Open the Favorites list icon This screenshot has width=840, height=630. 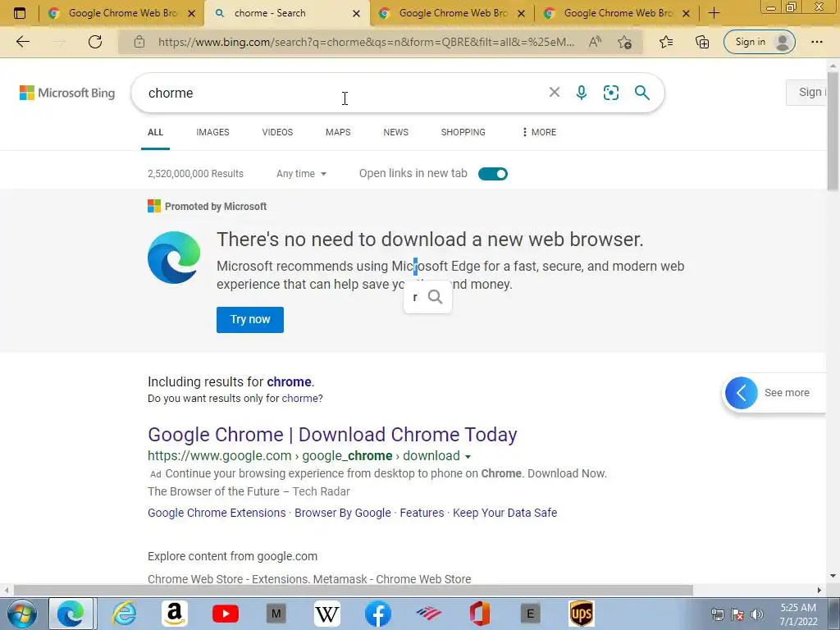(x=666, y=42)
